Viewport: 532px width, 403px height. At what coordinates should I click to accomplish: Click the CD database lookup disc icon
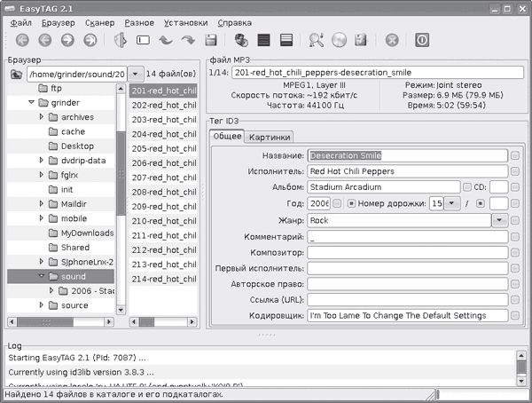point(339,40)
